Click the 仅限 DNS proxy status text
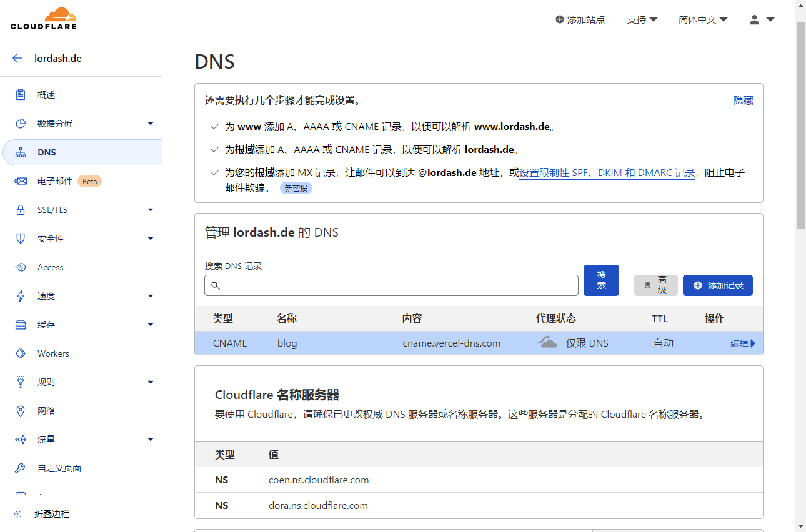 (587, 343)
